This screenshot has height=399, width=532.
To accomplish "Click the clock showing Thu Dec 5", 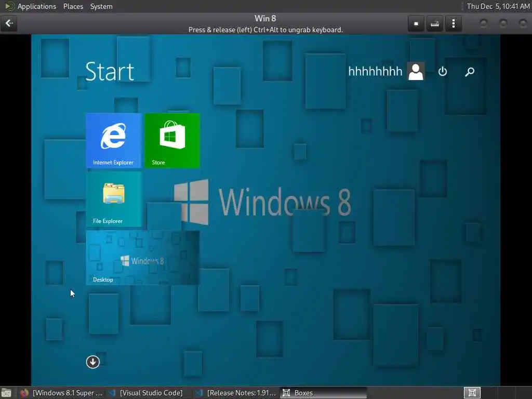I will click(498, 6).
